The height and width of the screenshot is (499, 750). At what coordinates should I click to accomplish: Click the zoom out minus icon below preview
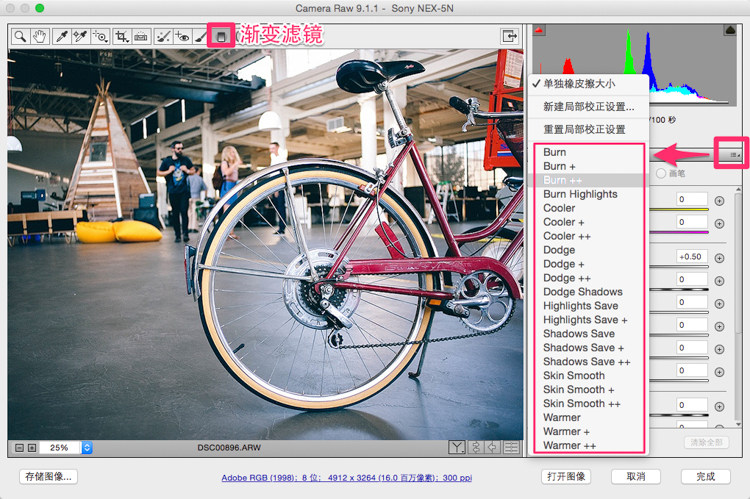[x=20, y=448]
